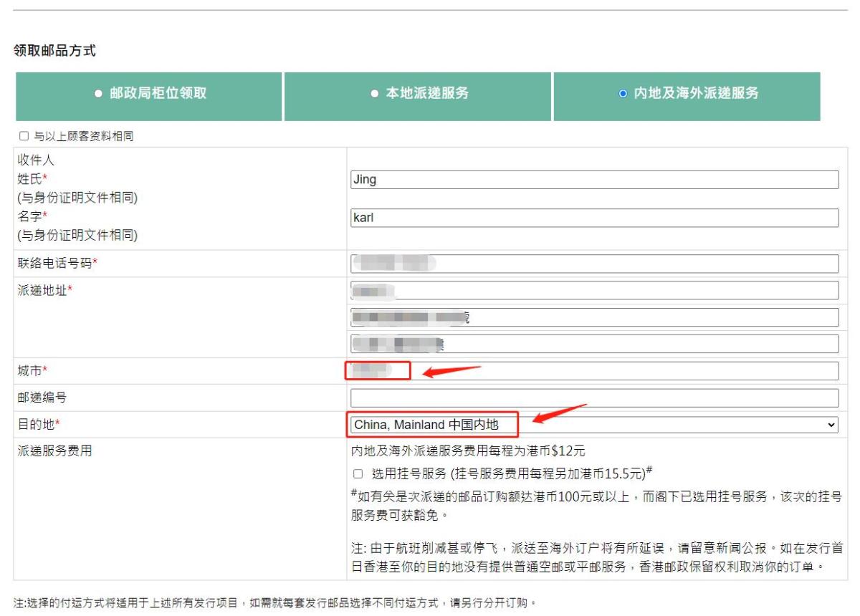Image resolution: width=860 pixels, height=616 pixels.
Task: Click the 目的地 row label text
Action: click(x=36, y=425)
